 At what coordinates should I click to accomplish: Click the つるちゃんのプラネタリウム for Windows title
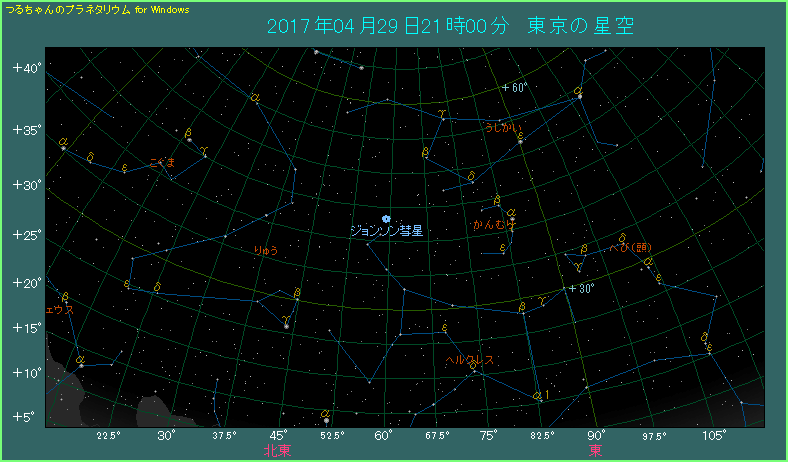pyautogui.click(x=98, y=9)
